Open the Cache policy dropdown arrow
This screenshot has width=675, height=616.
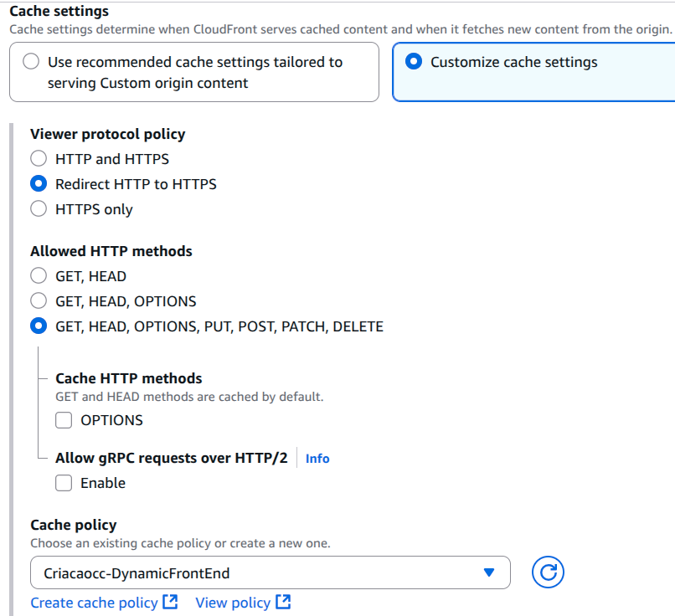(x=490, y=572)
